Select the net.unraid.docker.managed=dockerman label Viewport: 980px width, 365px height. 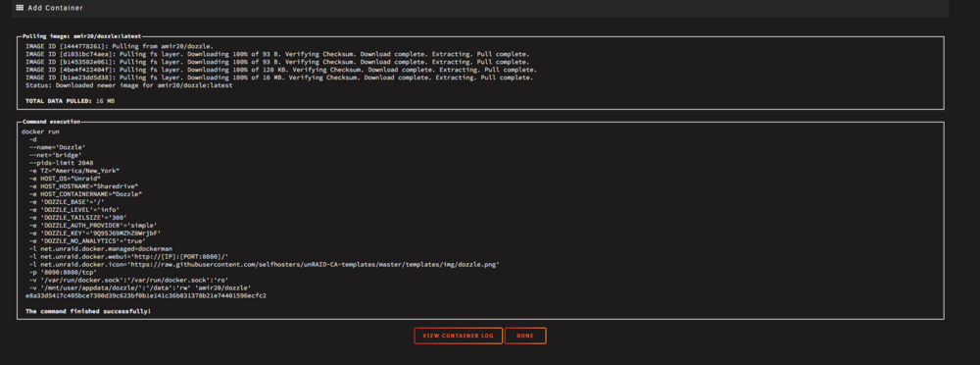pyautogui.click(x=100, y=248)
